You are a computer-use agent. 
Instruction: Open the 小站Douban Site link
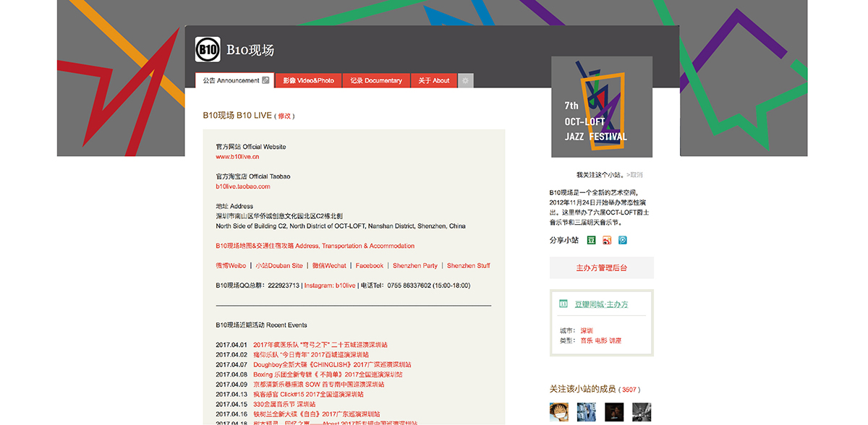[x=279, y=266]
